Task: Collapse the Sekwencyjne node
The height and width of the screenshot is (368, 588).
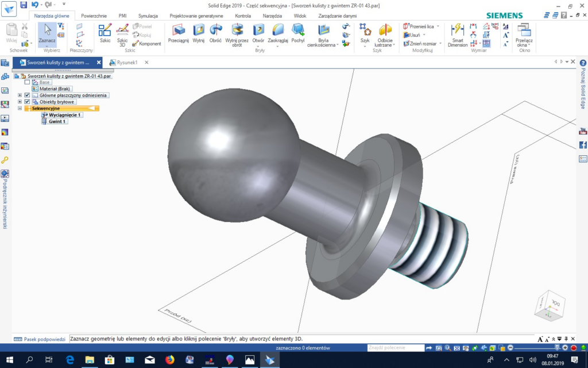Action: pos(20,108)
